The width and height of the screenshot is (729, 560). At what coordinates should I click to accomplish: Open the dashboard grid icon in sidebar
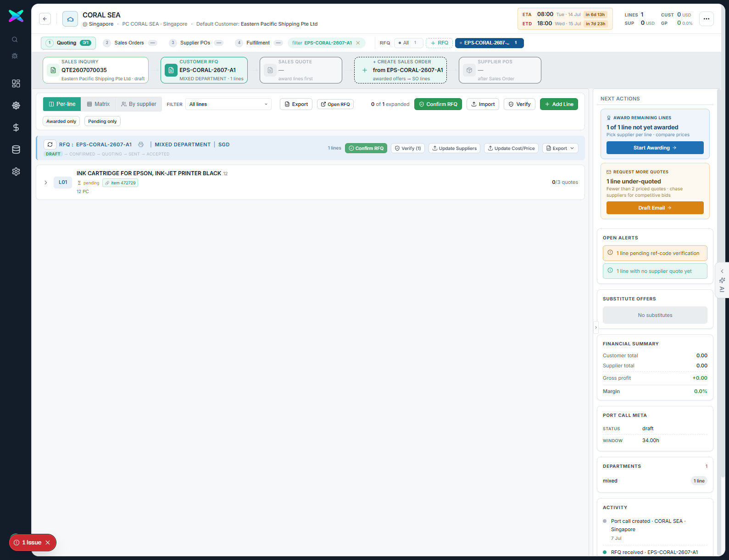click(16, 83)
